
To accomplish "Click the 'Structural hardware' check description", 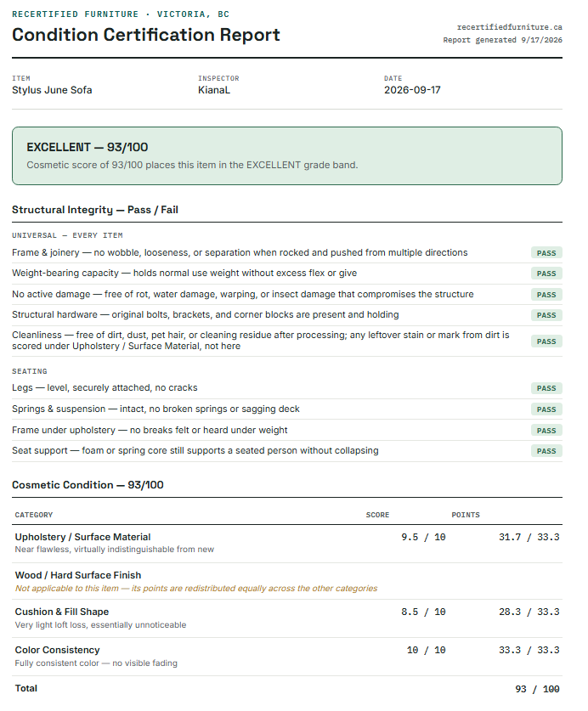I will [205, 314].
